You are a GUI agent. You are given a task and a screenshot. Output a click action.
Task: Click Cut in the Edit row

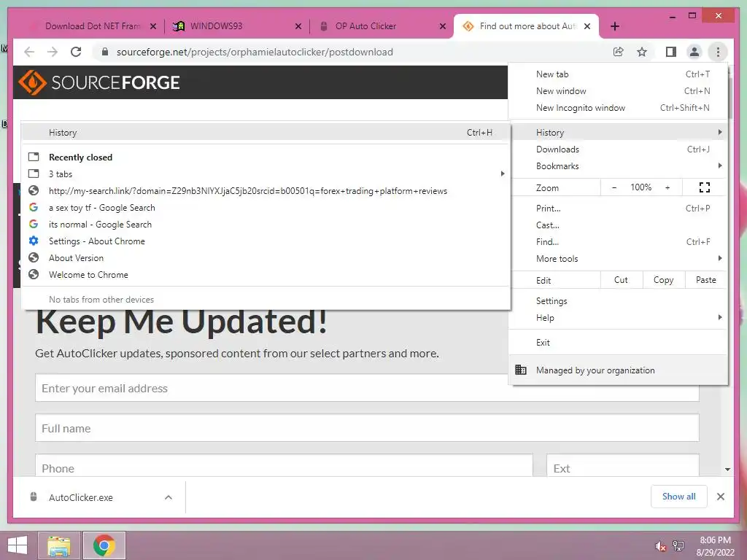tap(622, 280)
